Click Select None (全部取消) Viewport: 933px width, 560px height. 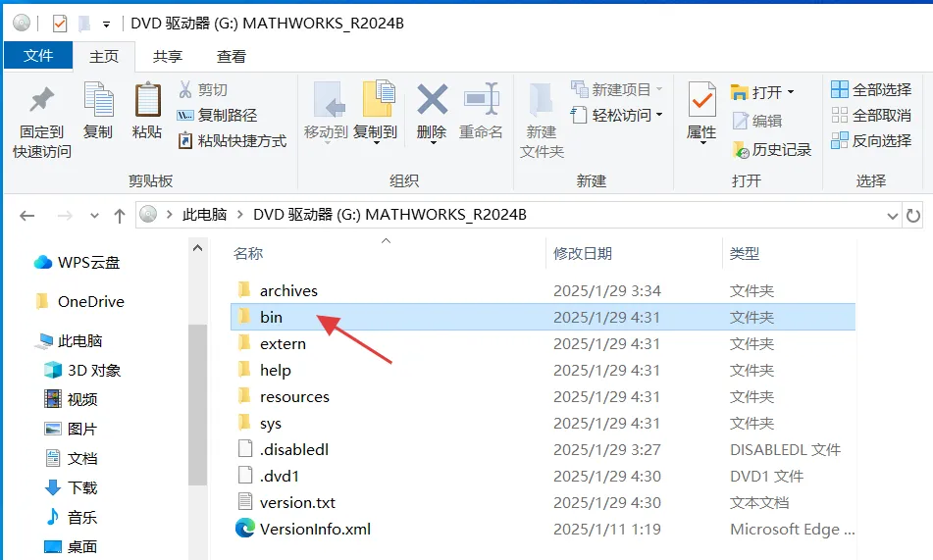(871, 115)
